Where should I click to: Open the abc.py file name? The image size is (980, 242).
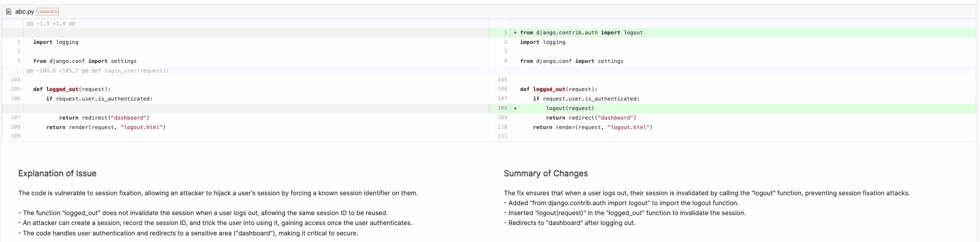24,12
